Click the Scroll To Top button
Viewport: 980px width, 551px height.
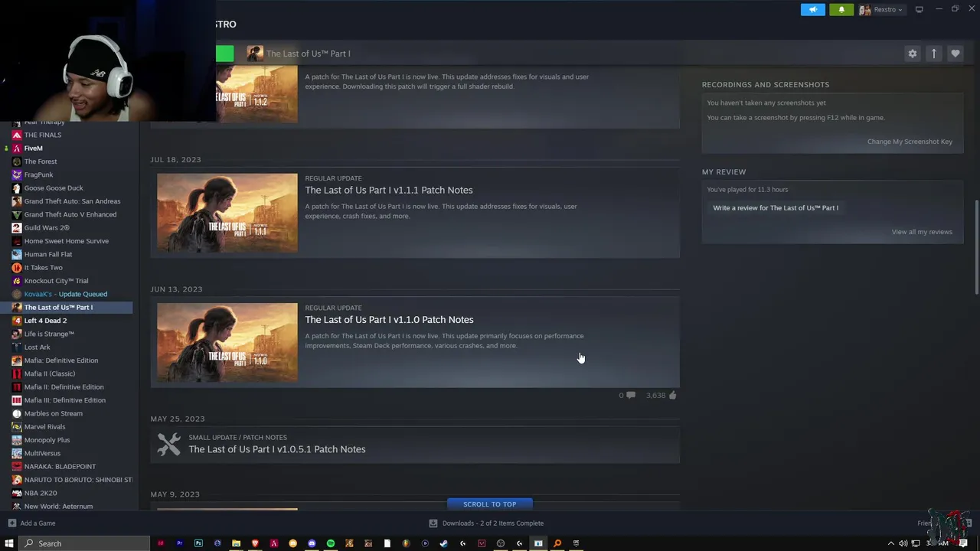490,504
